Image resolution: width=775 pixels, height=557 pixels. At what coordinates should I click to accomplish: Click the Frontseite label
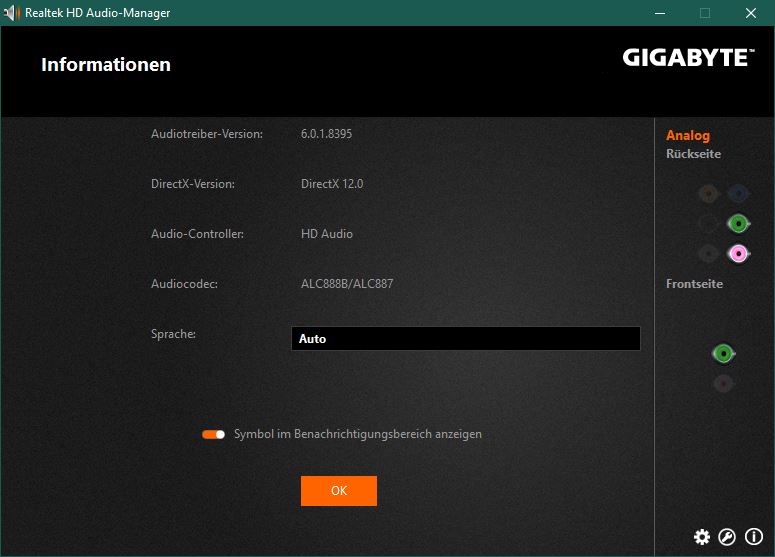[694, 284]
